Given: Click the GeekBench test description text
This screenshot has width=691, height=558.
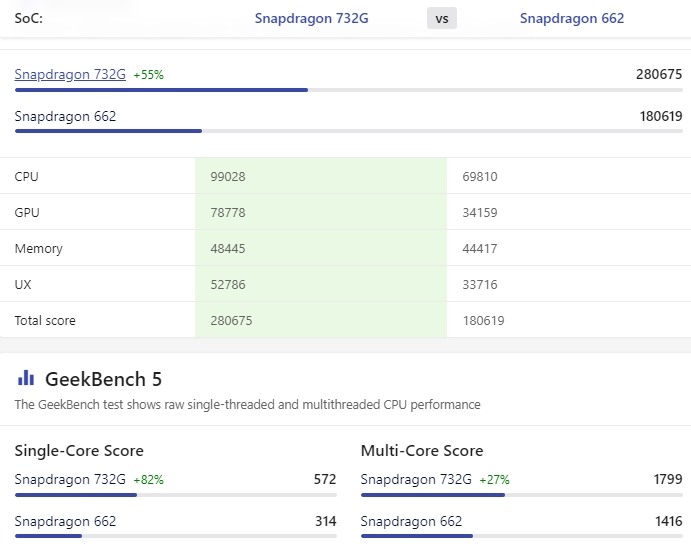Looking at the screenshot, I should [x=247, y=405].
